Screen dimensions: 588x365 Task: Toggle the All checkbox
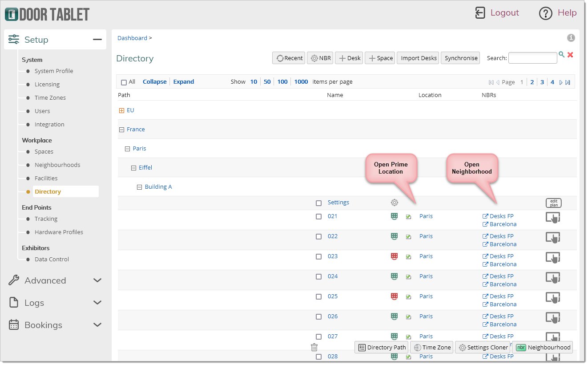click(124, 82)
